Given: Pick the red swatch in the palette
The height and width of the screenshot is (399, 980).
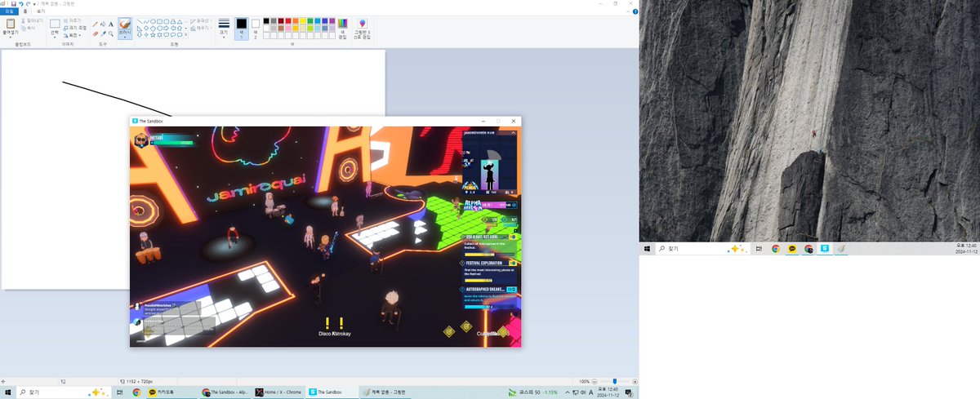Looking at the screenshot, I should click(x=287, y=21).
